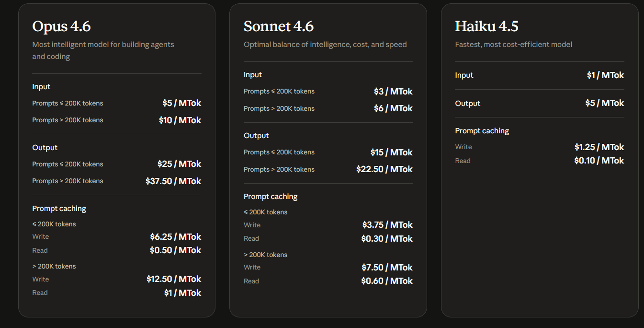Select the 'Fastest, most cost-efficient model' description
Image resolution: width=644 pixels, height=328 pixels.
(x=513, y=45)
